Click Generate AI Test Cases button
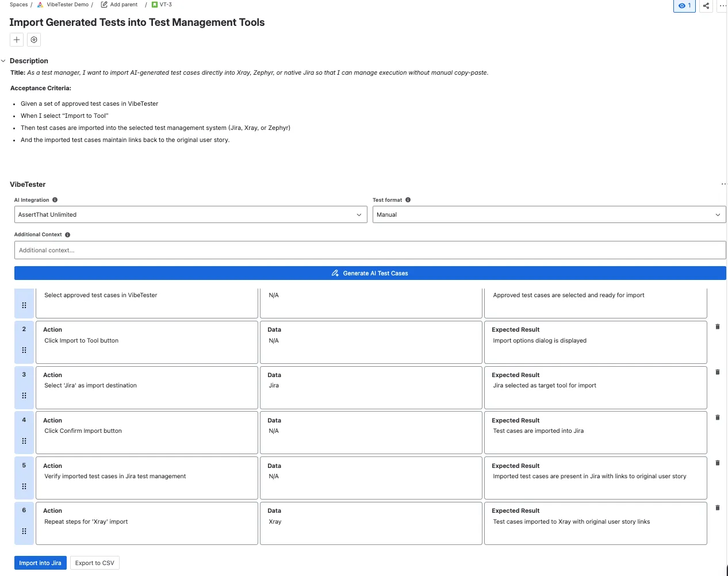 370,273
